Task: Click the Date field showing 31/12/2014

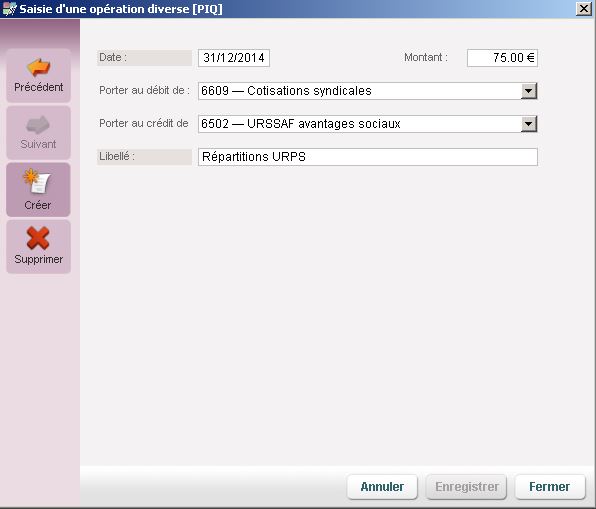Action: coord(234,58)
